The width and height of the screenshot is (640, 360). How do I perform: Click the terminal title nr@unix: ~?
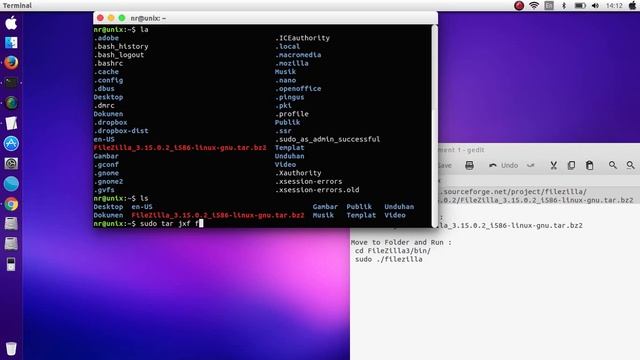148,18
